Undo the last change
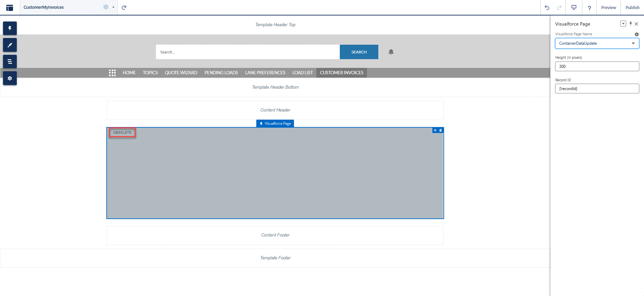This screenshot has height=296, width=644. (x=547, y=7)
